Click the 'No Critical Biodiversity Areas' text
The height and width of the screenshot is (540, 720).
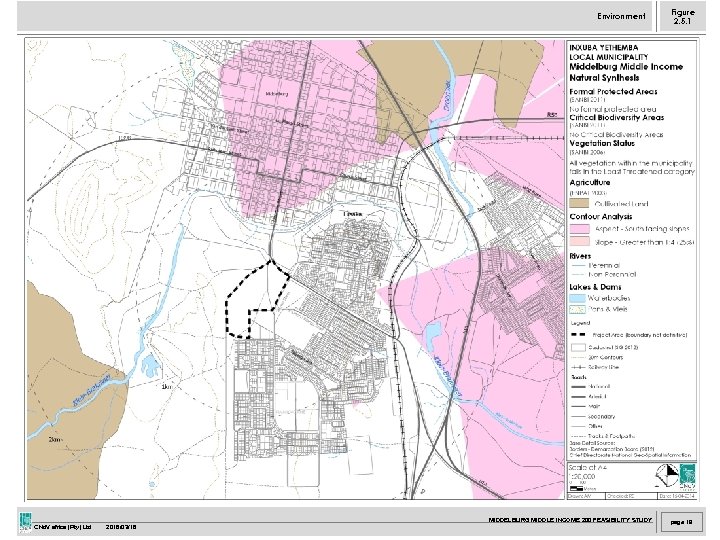click(x=616, y=135)
